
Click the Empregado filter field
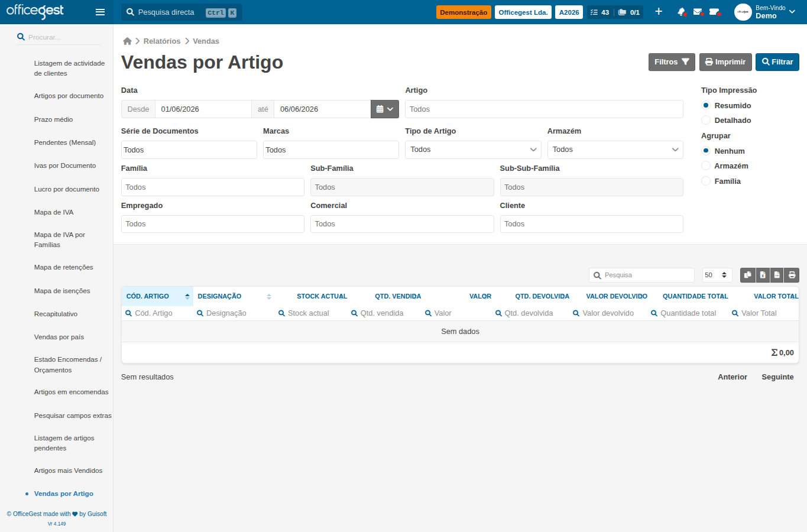tap(213, 224)
